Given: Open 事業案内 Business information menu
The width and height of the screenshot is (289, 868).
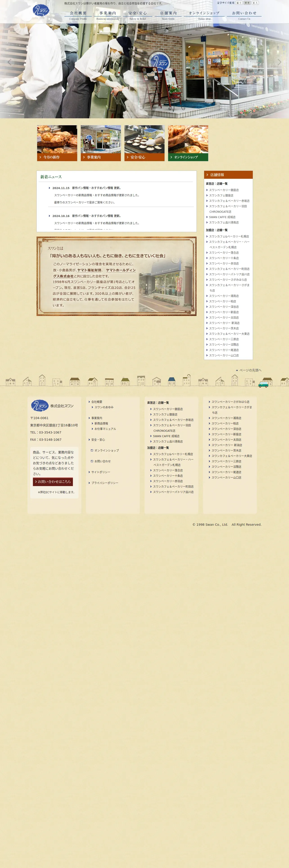Looking at the screenshot, I should click(x=108, y=15).
